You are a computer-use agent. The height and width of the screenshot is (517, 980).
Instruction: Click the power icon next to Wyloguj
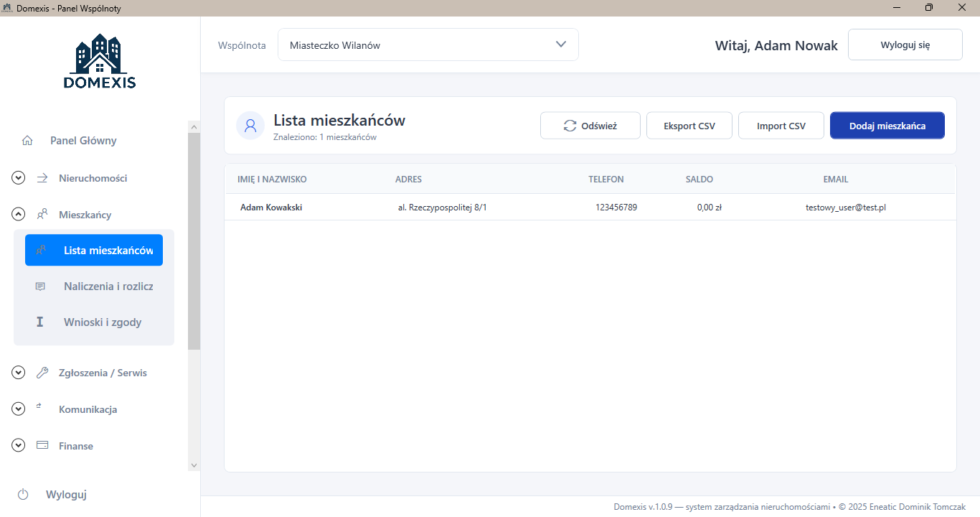pyautogui.click(x=23, y=494)
